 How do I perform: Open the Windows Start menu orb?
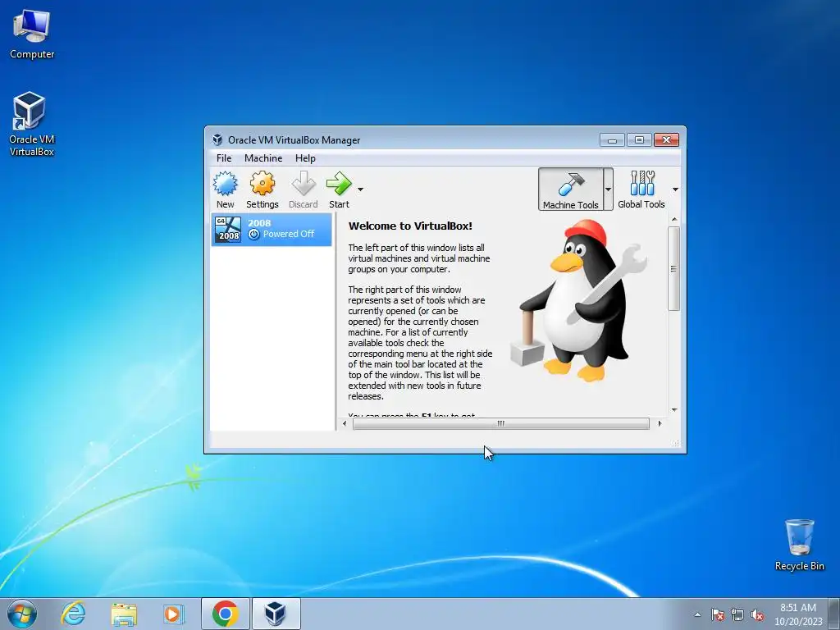(x=22, y=614)
